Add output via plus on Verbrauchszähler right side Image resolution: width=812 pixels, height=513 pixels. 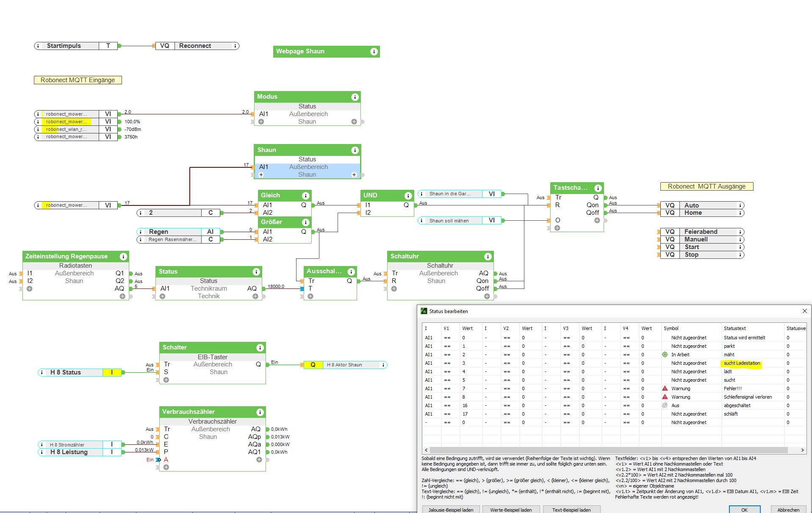coord(259,460)
